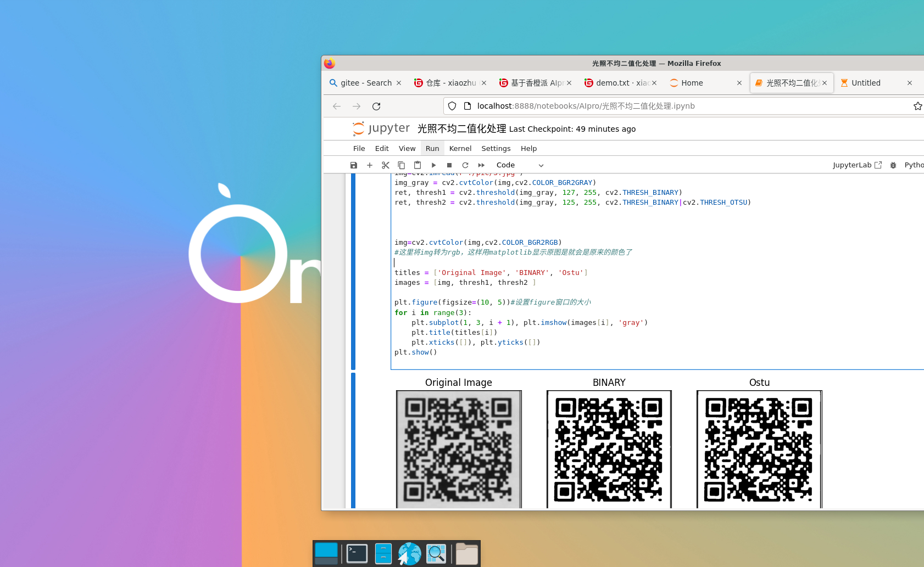Show desktop using the blue dock icon
The image size is (924, 567).
[x=326, y=554]
